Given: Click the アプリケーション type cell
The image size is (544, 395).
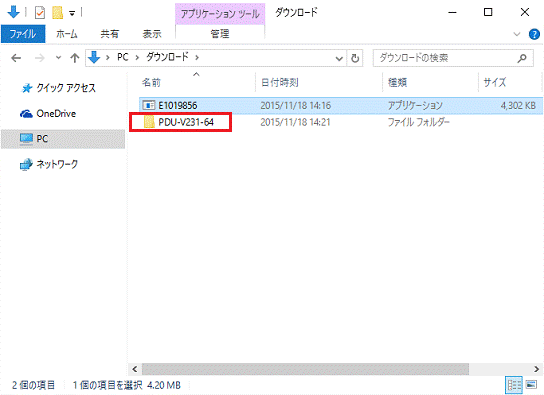Looking at the screenshot, I should tap(415, 105).
